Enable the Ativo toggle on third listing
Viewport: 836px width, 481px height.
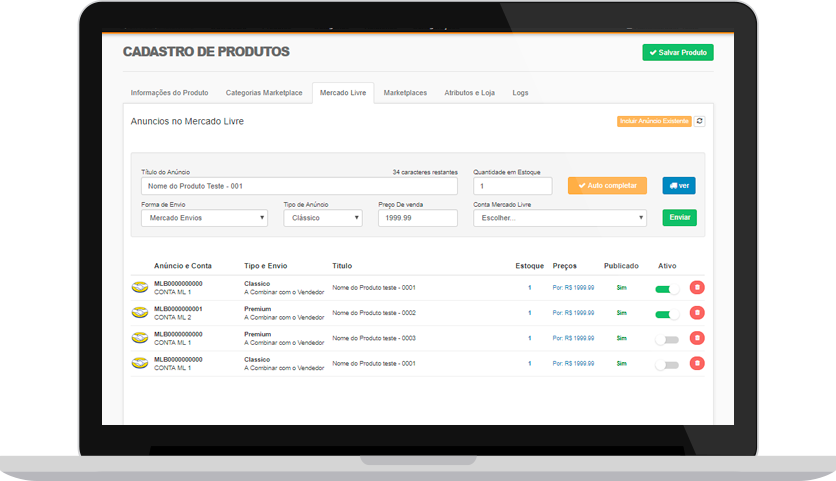(x=666, y=339)
